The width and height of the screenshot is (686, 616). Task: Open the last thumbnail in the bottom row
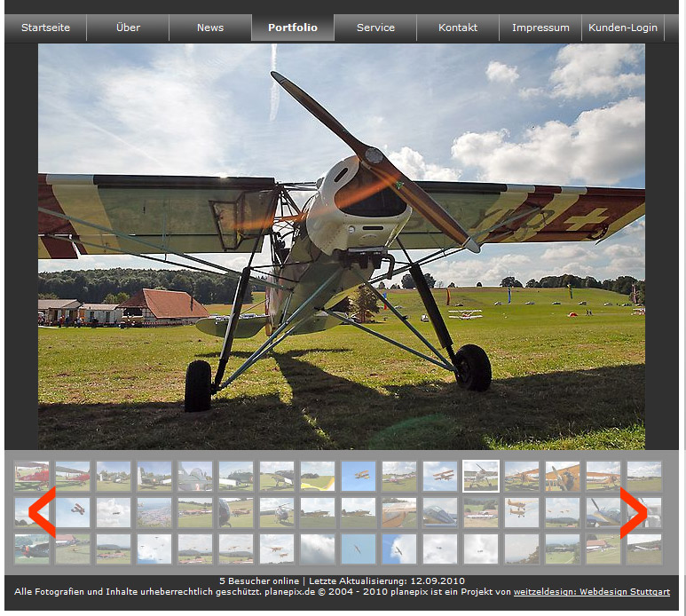tap(644, 549)
